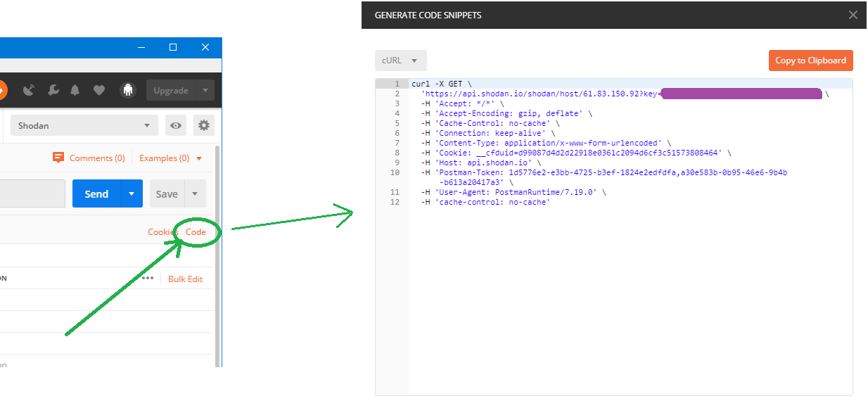
Task: Click inside the request URL field
Action: pyautogui.click(x=32, y=193)
